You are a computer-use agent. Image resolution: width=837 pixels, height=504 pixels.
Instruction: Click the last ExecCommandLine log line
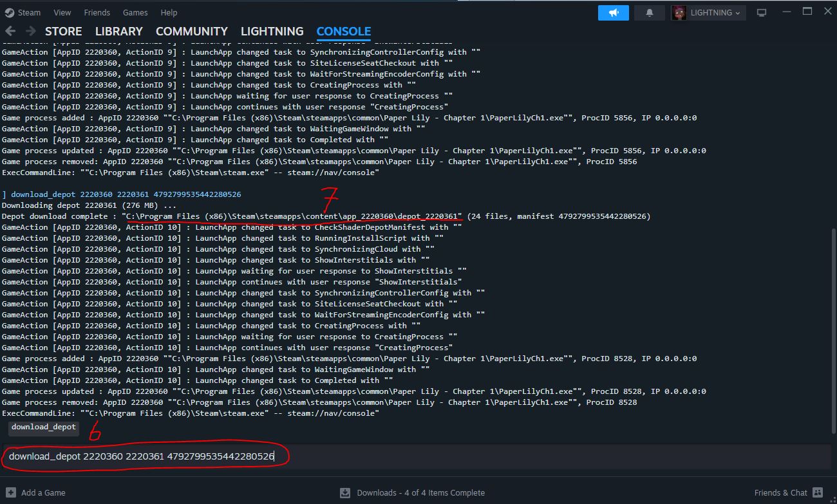191,413
